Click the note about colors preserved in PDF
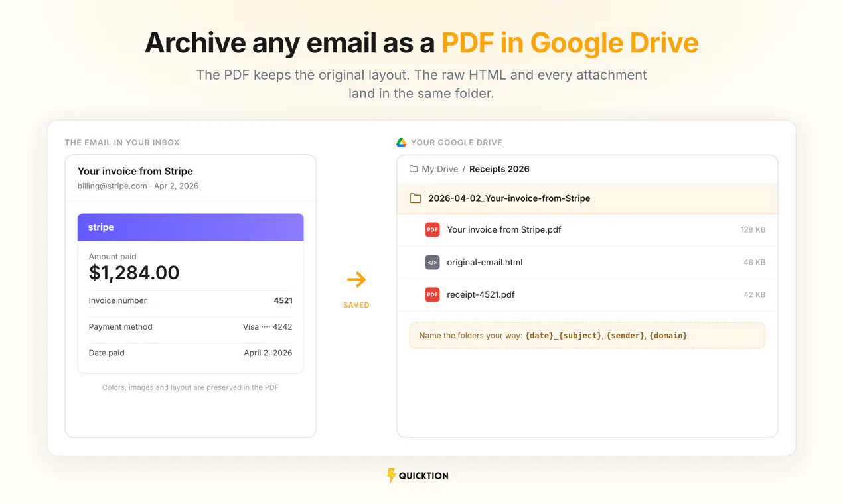 [191, 387]
